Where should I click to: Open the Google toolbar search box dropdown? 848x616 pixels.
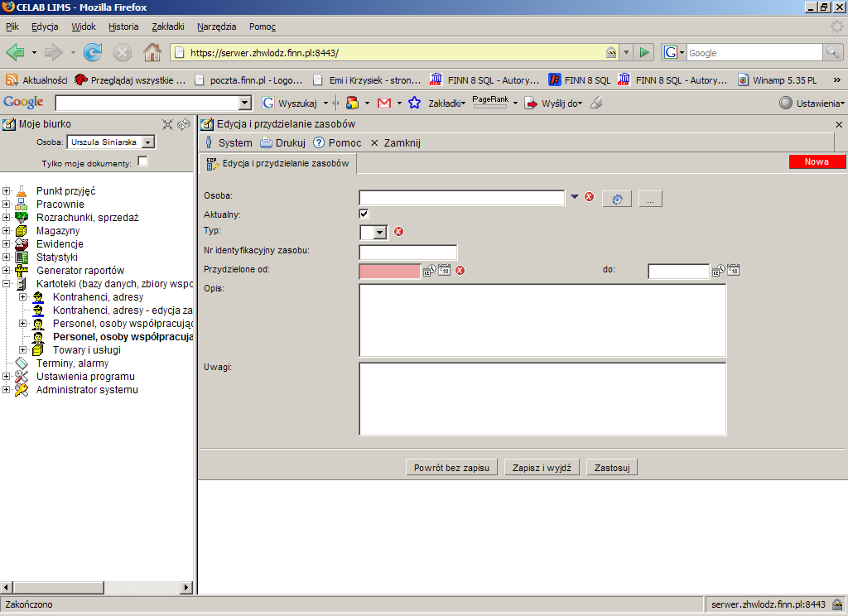tap(245, 103)
